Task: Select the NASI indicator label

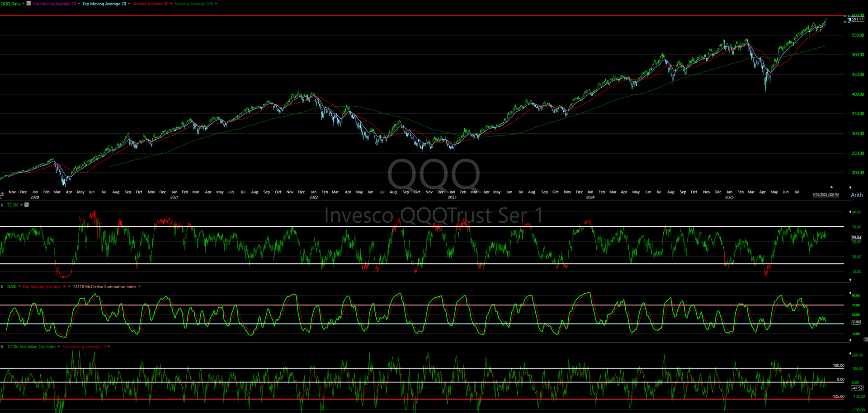Action: [x=12, y=286]
